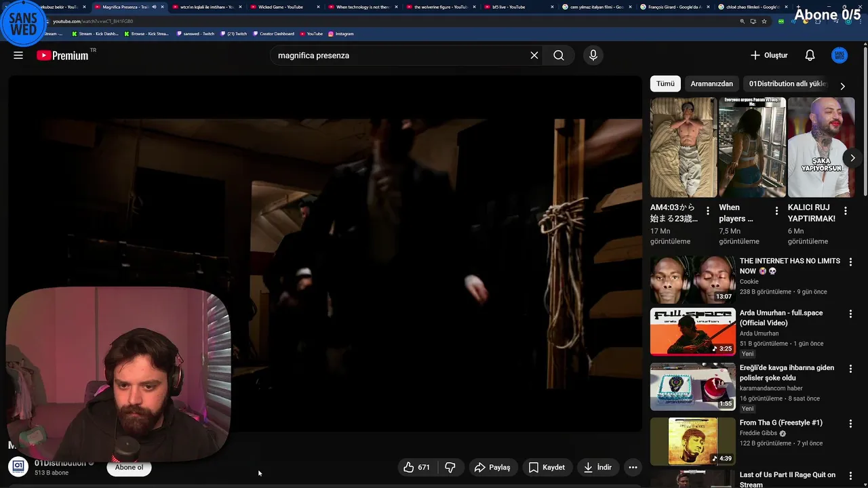
Task: Save the video with 'Kaydet'
Action: click(x=547, y=467)
